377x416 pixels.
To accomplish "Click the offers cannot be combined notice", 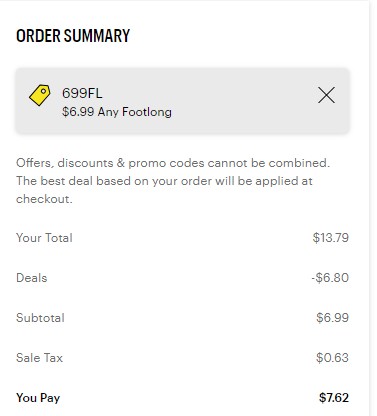I will coord(173,163).
